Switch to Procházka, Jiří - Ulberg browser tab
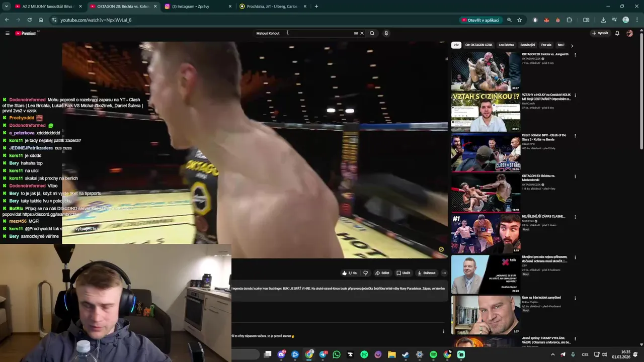Viewport: 644px width, 362px height. click(x=272, y=7)
